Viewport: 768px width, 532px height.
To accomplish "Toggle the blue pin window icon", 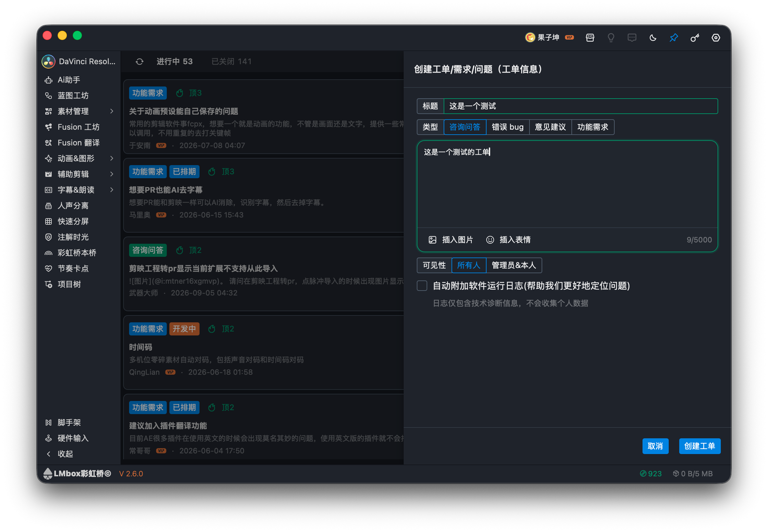I will pos(674,37).
